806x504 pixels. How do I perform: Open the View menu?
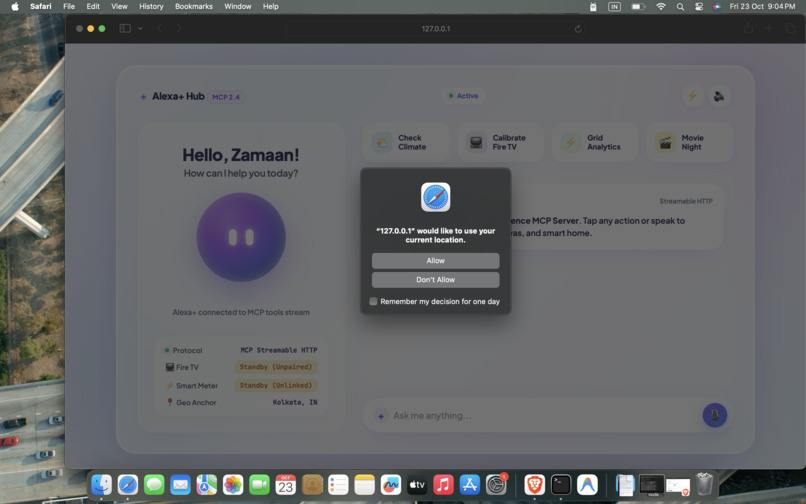119,7
